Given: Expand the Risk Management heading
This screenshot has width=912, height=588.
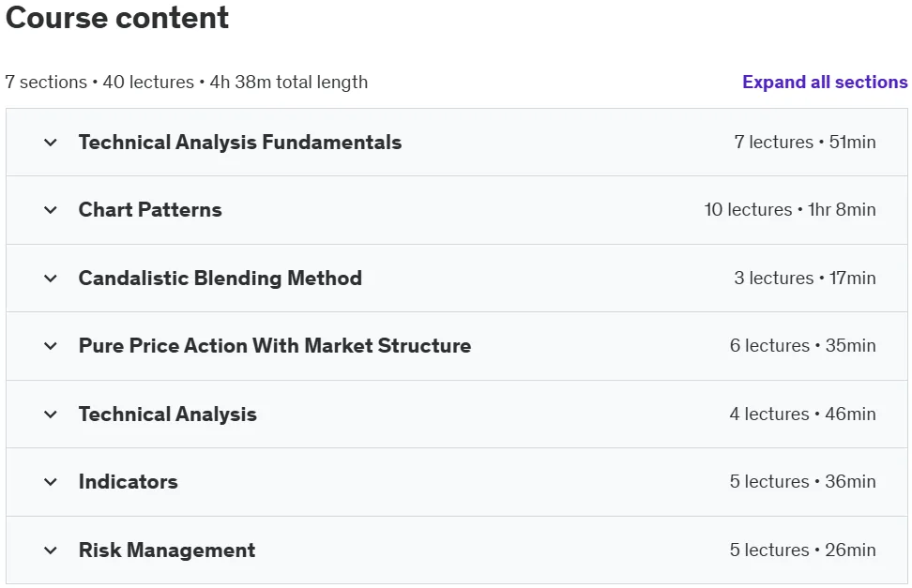Looking at the screenshot, I should pos(167,550).
